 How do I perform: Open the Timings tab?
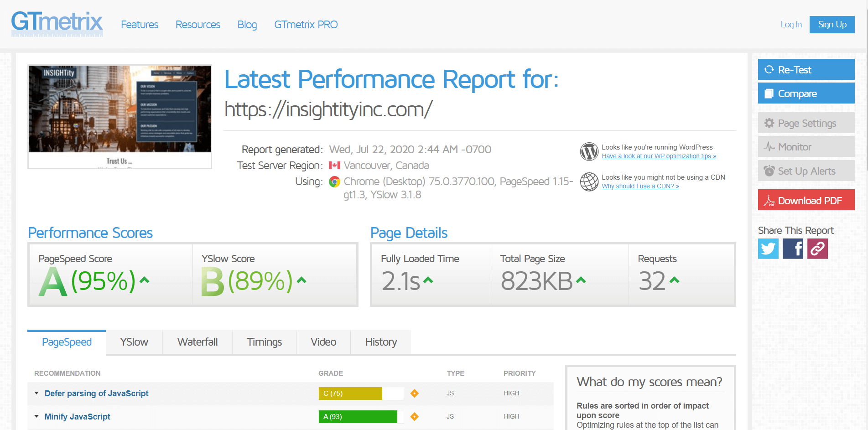(x=264, y=342)
